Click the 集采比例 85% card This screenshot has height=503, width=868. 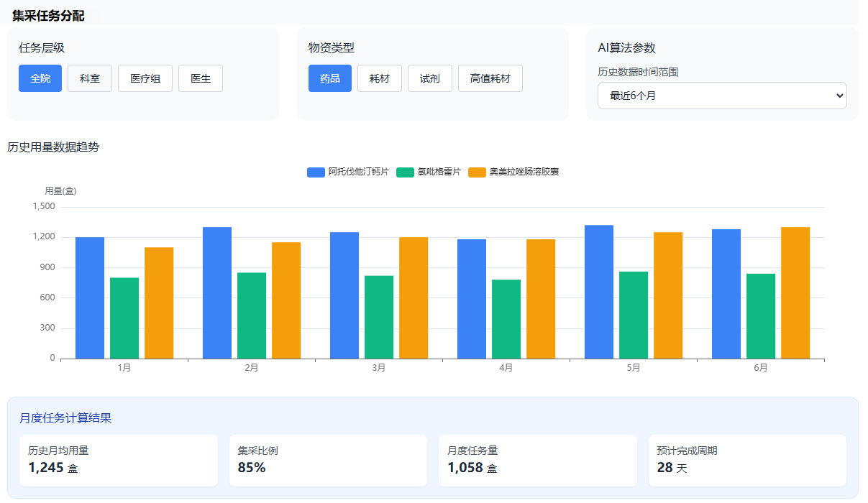328,460
